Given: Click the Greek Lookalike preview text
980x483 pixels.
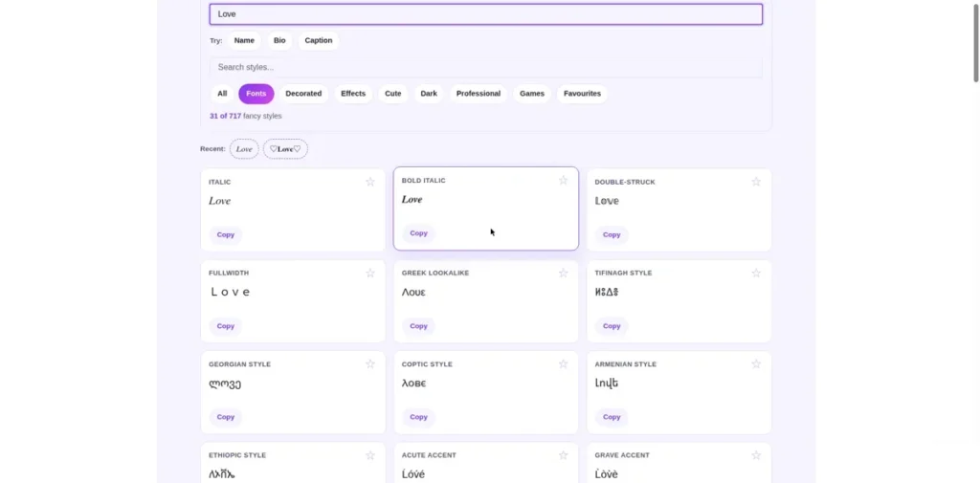Looking at the screenshot, I should 413,292.
